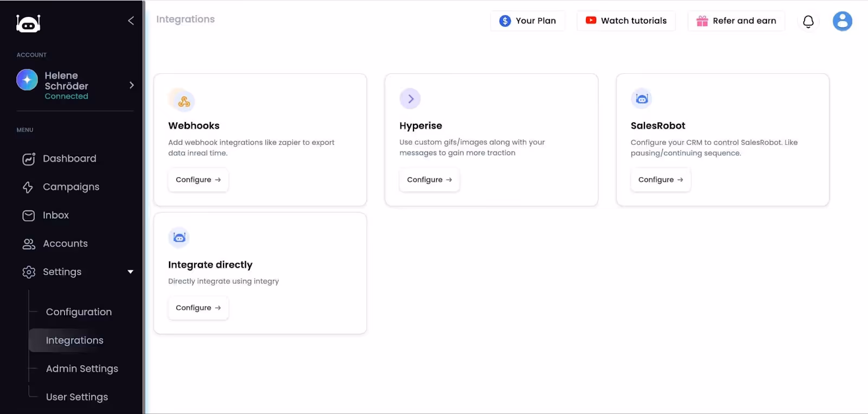Viewport: 868px width, 414px height.
Task: Click 'Directly integrate using integry' text
Action: (224, 281)
